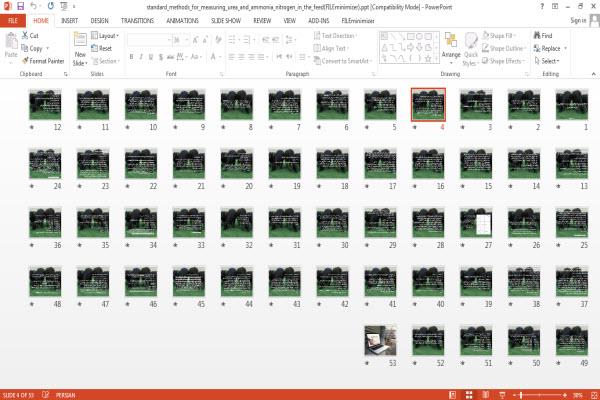
Task: Center align text
Action: coord(241,57)
